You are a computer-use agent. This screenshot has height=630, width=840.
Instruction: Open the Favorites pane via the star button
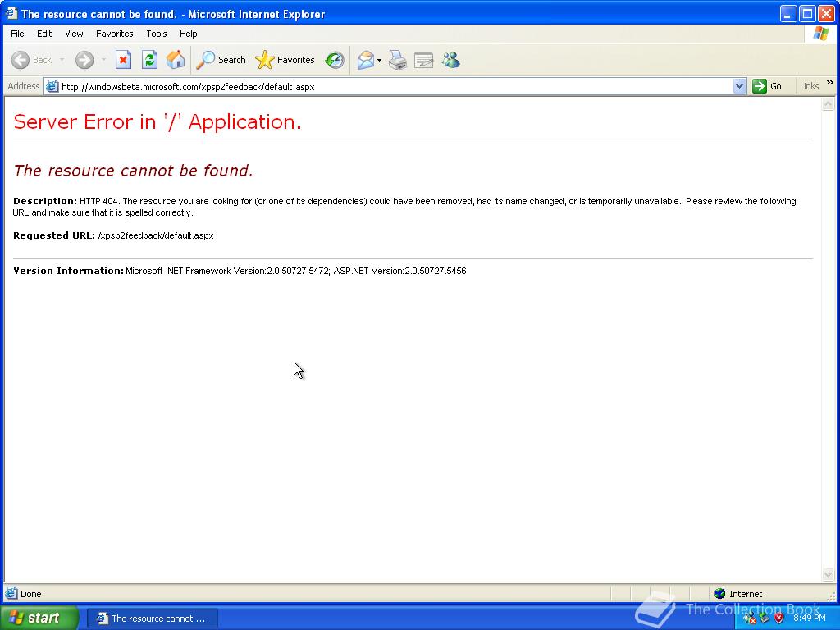[x=285, y=60]
